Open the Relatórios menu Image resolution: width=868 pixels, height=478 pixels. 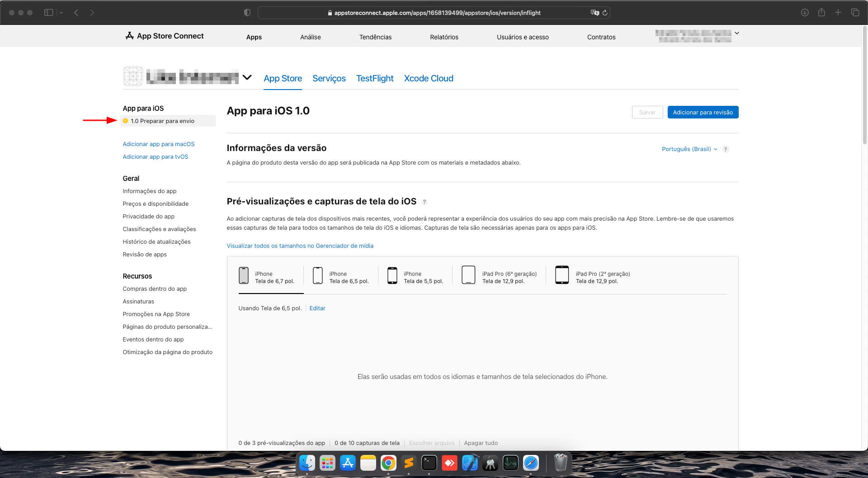[444, 37]
